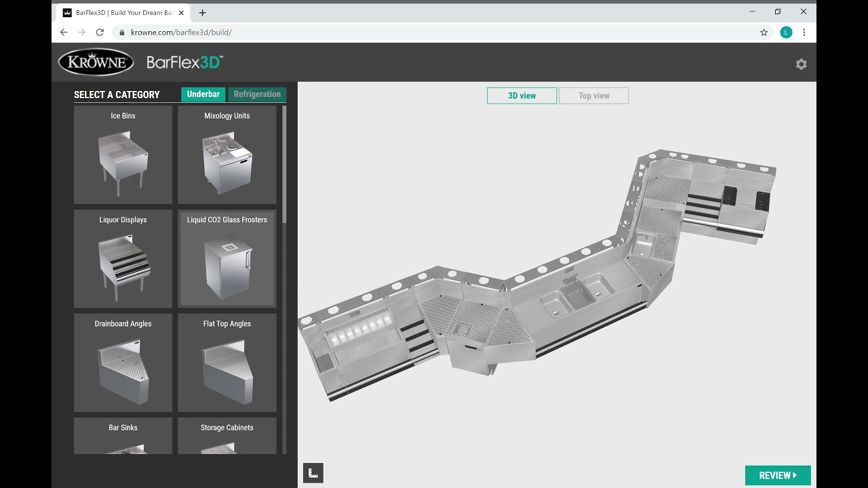This screenshot has height=488, width=868.
Task: Click the BarFlex3D title logo
Action: pyautogui.click(x=184, y=62)
